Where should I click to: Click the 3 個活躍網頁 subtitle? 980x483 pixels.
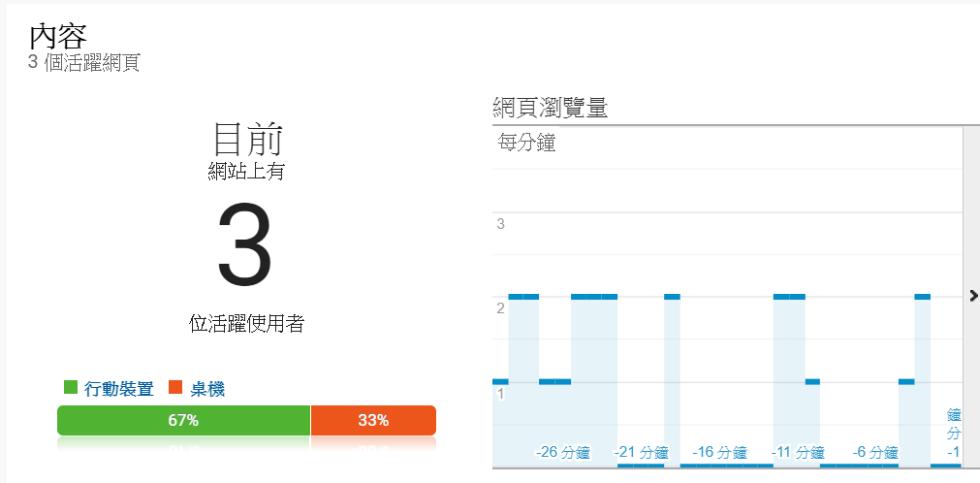[83, 63]
